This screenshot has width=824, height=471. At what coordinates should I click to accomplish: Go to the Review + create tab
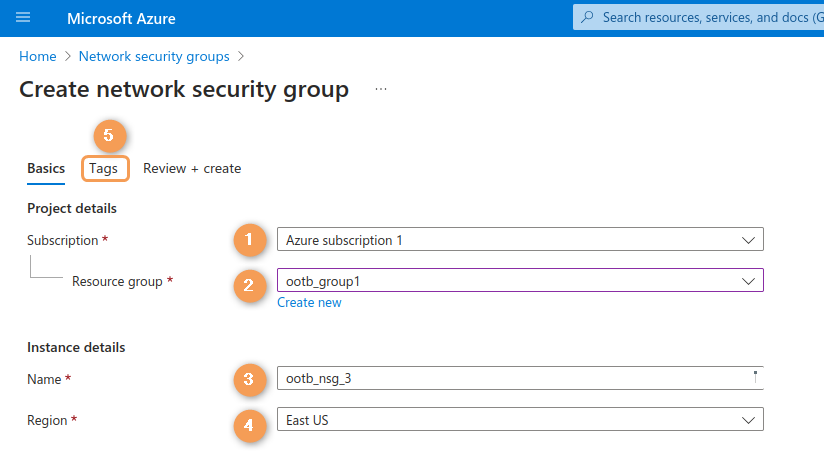tap(192, 169)
